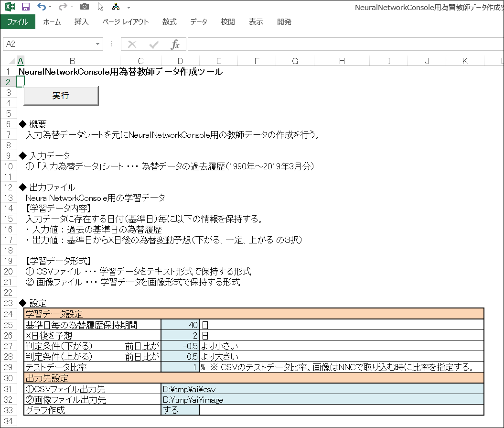Image resolution: width=504 pixels, height=428 pixels.
Task: Click the cancel X formula bar icon
Action: coord(132,44)
